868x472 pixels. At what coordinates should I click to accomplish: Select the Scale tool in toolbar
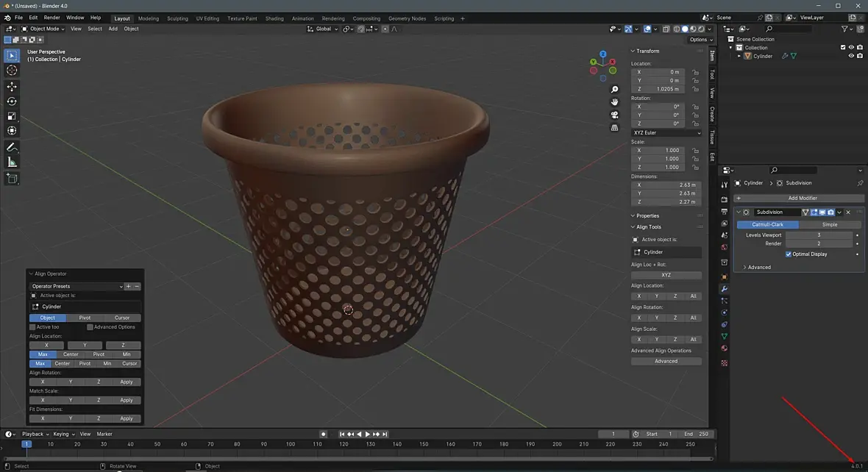click(12, 116)
